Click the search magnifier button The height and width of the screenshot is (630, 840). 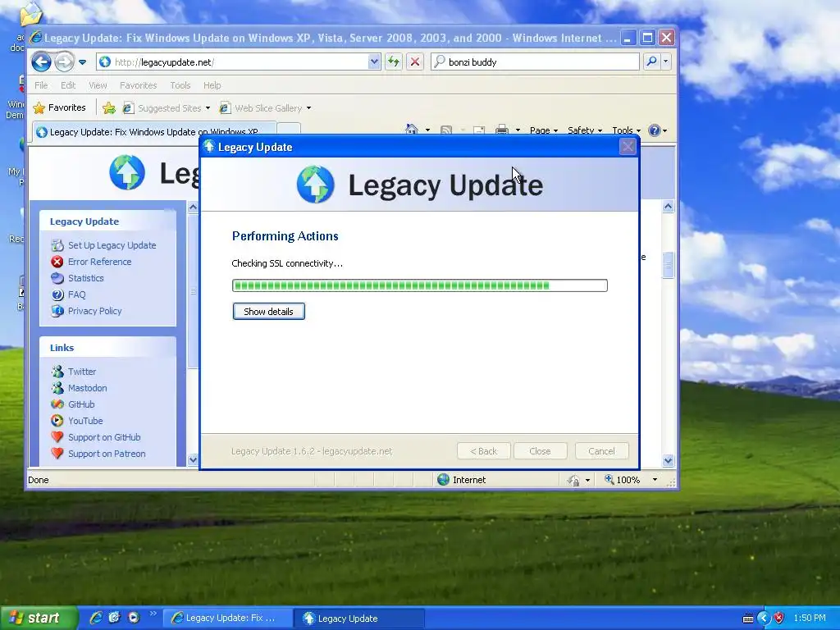(x=651, y=62)
